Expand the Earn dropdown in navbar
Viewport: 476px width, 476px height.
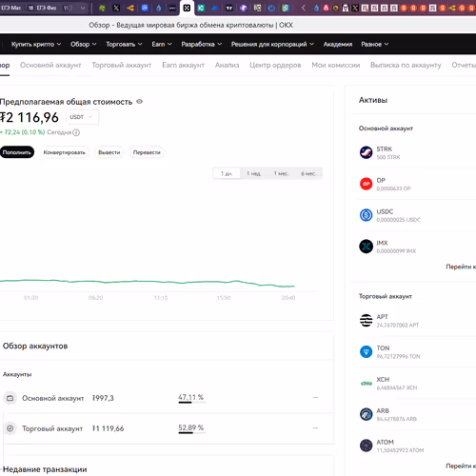(162, 44)
